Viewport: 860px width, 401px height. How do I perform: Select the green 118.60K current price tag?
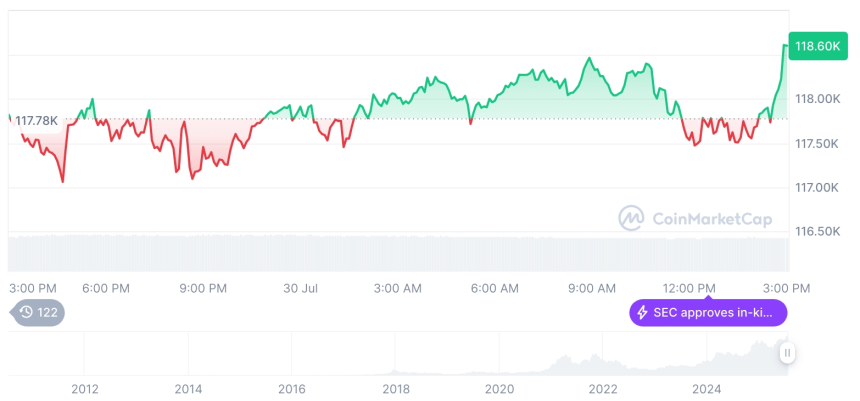coord(814,46)
